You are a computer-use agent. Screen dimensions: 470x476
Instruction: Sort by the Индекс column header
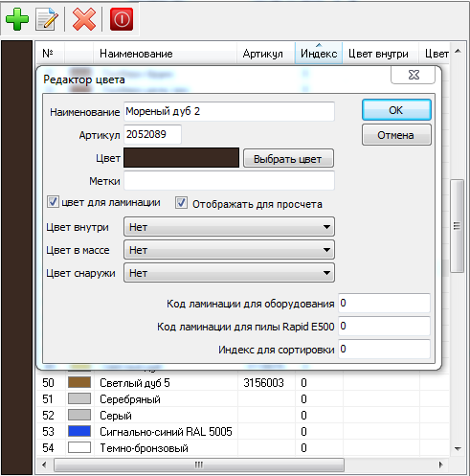(319, 54)
